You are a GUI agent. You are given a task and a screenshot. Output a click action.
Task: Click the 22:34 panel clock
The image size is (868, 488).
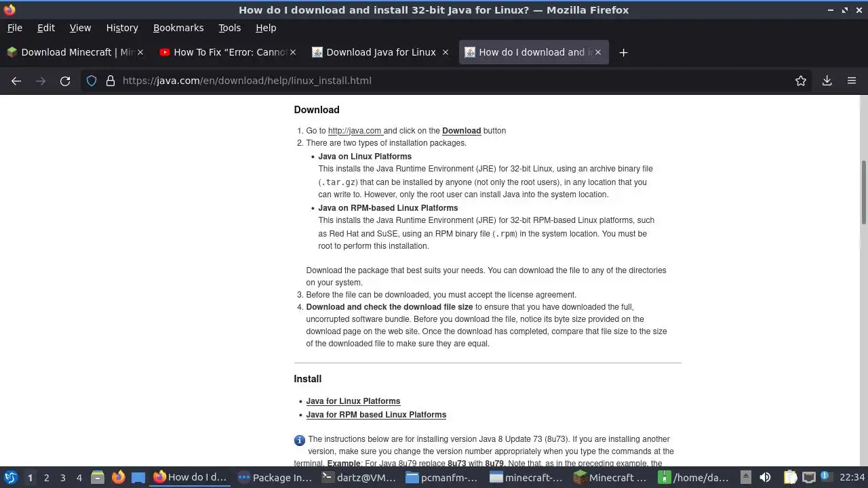coord(852,477)
